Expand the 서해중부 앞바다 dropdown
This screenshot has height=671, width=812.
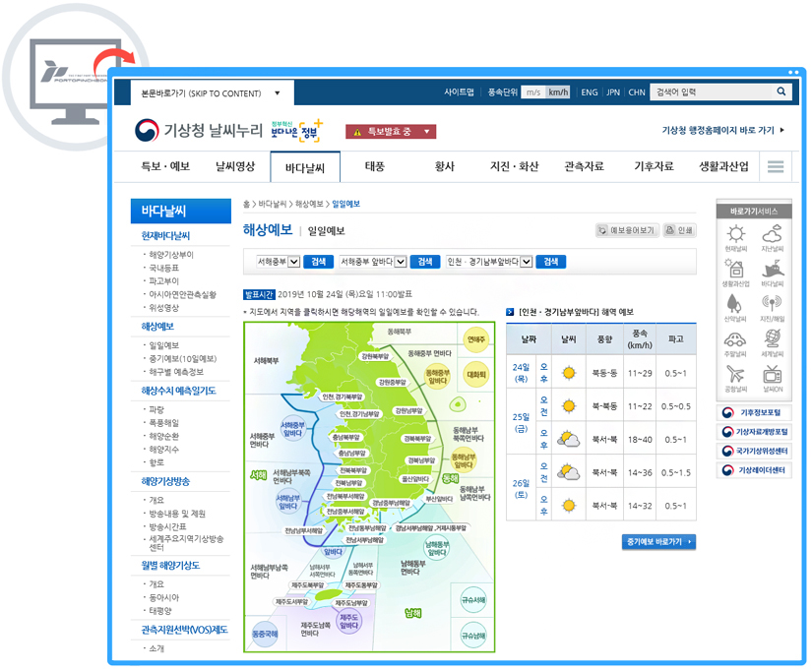click(401, 262)
